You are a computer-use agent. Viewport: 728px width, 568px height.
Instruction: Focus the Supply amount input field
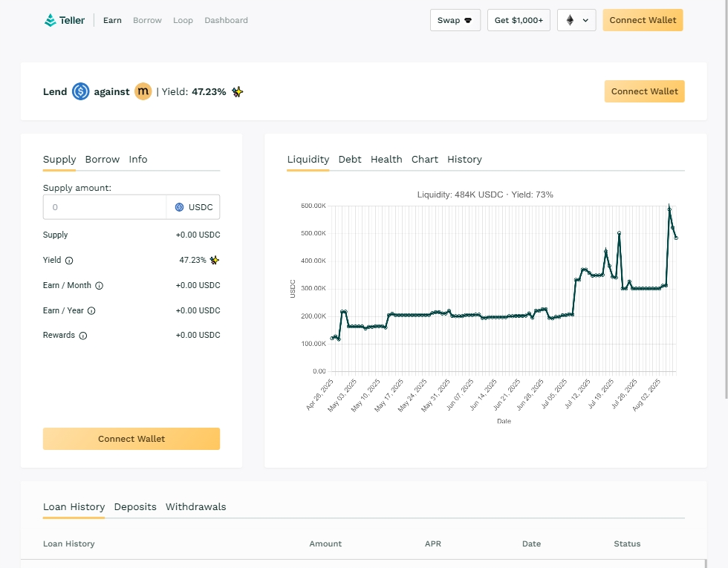[x=105, y=207]
